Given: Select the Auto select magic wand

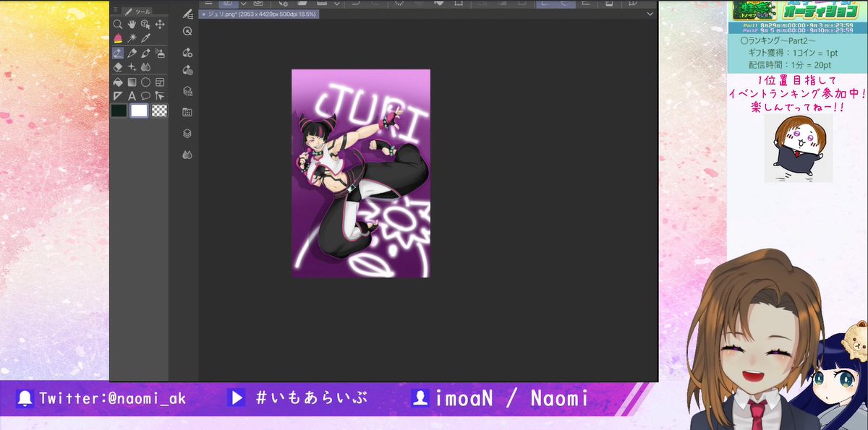Looking at the screenshot, I should [x=132, y=38].
